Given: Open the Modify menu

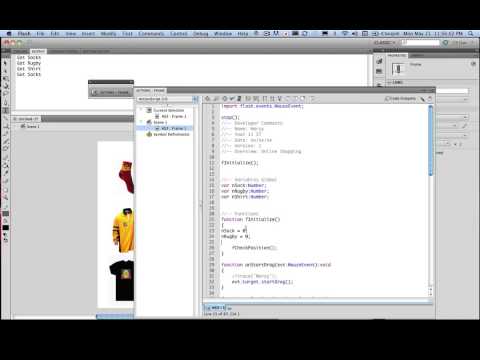Looking at the screenshot, I should click(108, 34).
